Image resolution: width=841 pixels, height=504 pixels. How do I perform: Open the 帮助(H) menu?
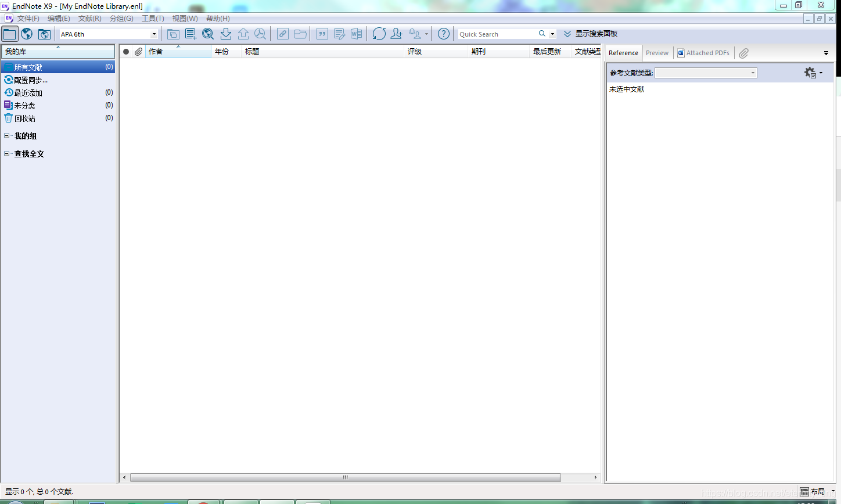(x=218, y=19)
